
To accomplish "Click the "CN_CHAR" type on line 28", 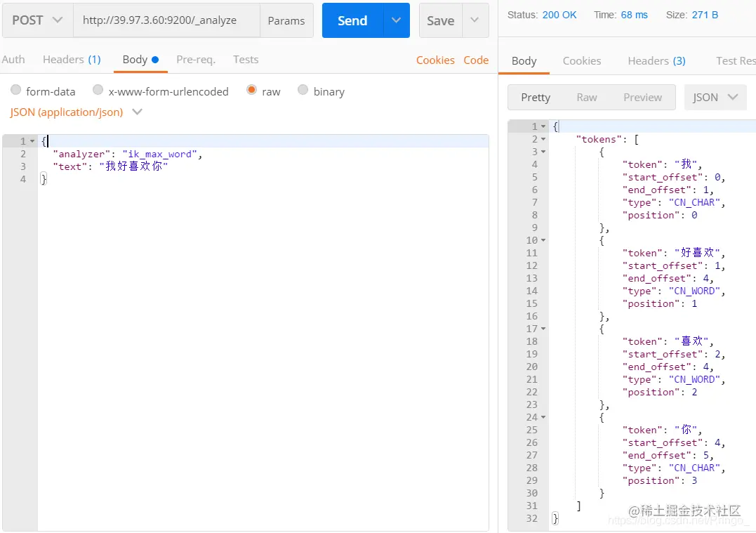I will (x=694, y=468).
